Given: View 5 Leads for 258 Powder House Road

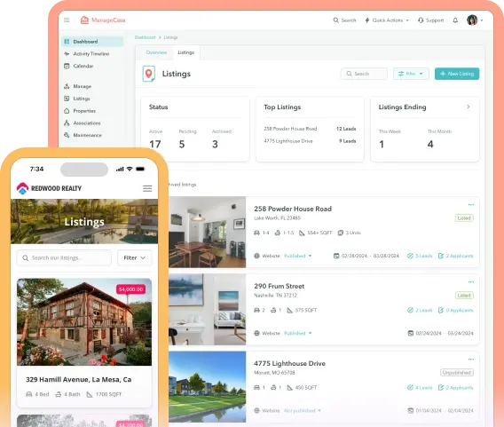Looking at the screenshot, I should (420, 256).
